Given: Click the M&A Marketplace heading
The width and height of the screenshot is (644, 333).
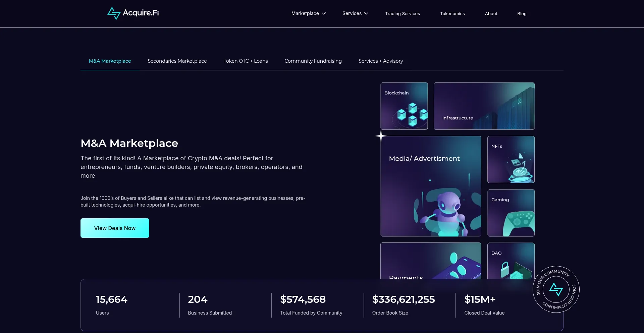Looking at the screenshot, I should pos(129,143).
